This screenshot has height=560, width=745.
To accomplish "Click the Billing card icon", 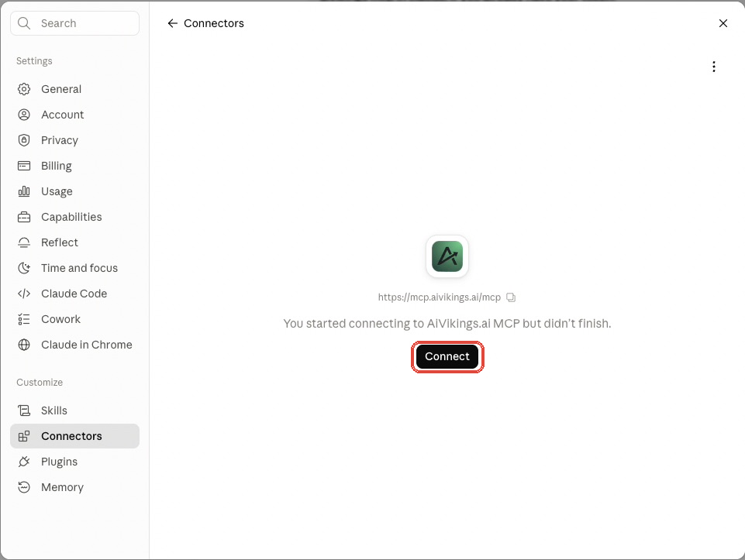I will (24, 166).
